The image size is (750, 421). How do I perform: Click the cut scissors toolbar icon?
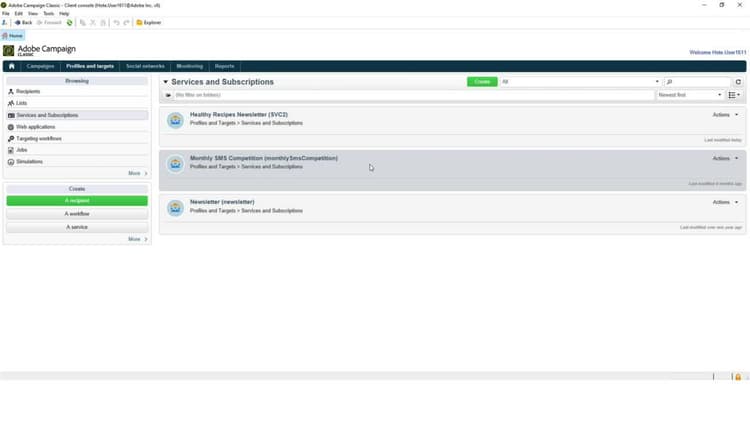tap(93, 22)
